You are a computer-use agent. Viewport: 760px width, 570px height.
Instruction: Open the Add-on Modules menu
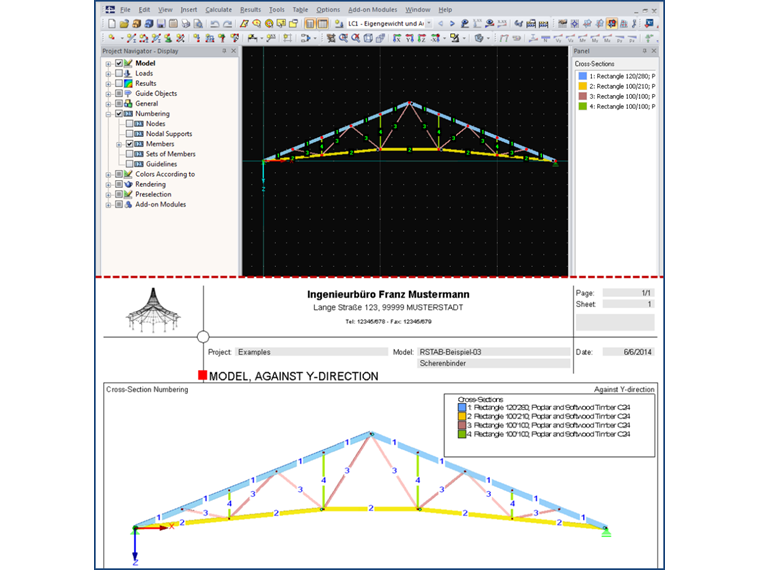click(x=372, y=10)
